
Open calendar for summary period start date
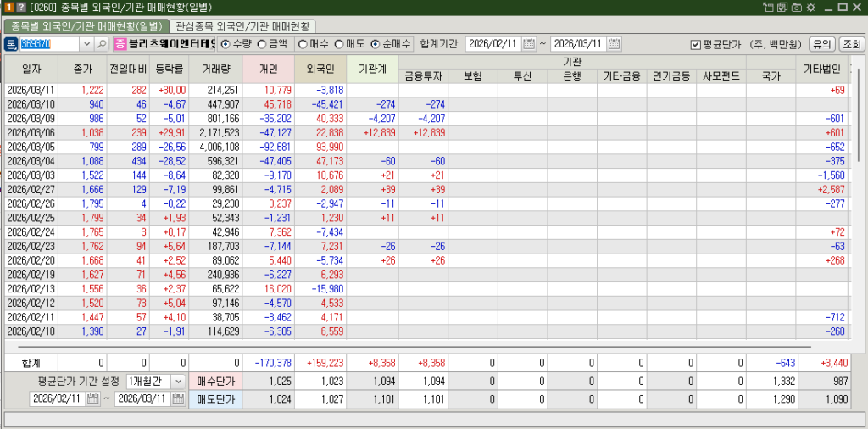click(x=529, y=44)
